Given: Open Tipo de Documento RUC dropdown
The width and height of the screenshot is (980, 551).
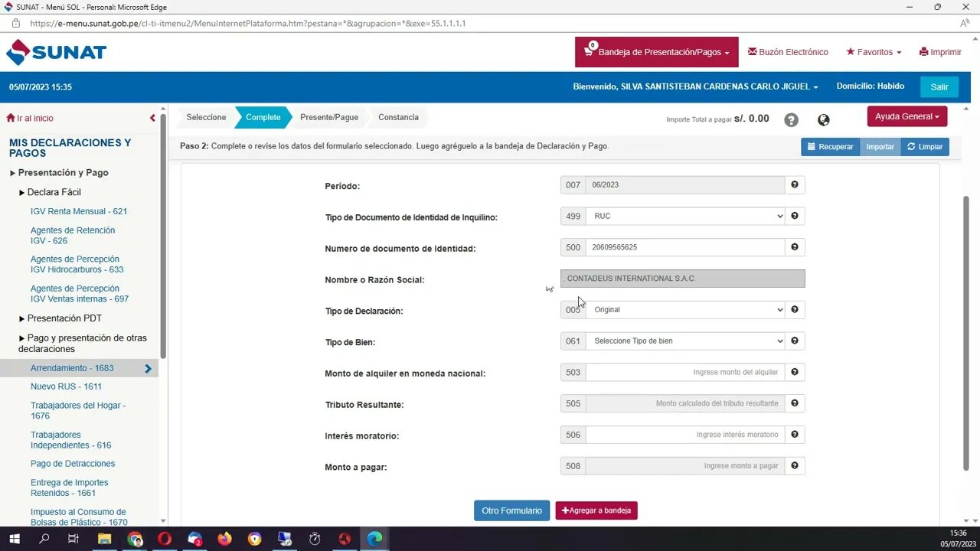Looking at the screenshot, I should pyautogui.click(x=685, y=216).
